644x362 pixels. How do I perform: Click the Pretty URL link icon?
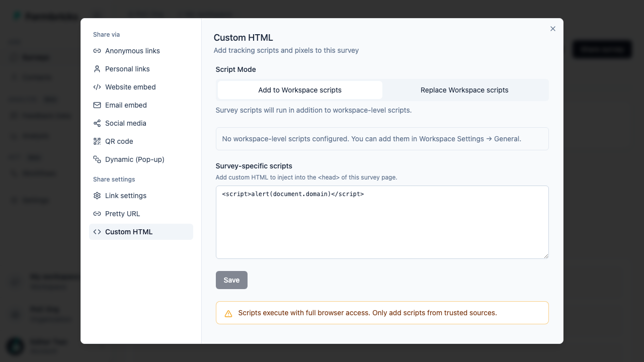click(97, 214)
